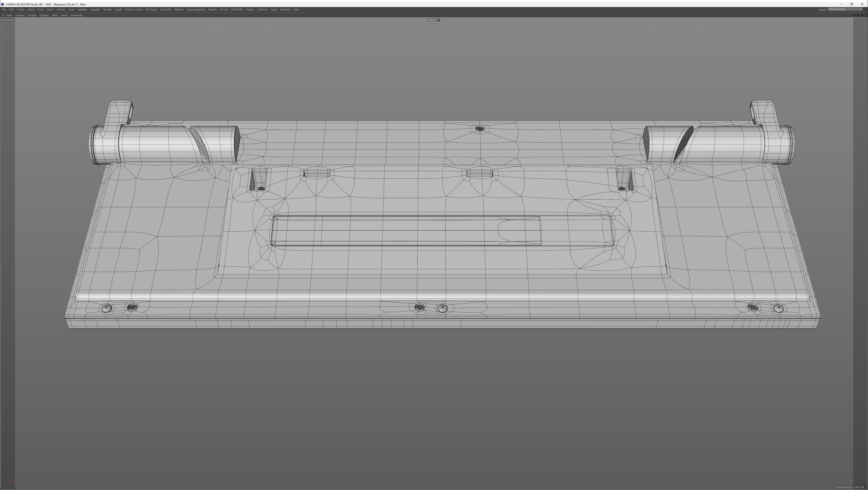Image resolution: width=868 pixels, height=490 pixels.
Task: Open the Arnold menu
Action: pos(224,9)
